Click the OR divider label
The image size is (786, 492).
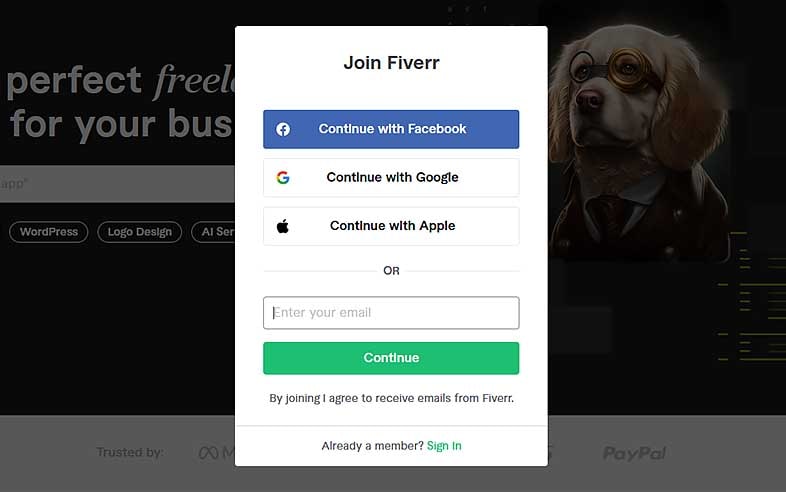click(x=391, y=271)
